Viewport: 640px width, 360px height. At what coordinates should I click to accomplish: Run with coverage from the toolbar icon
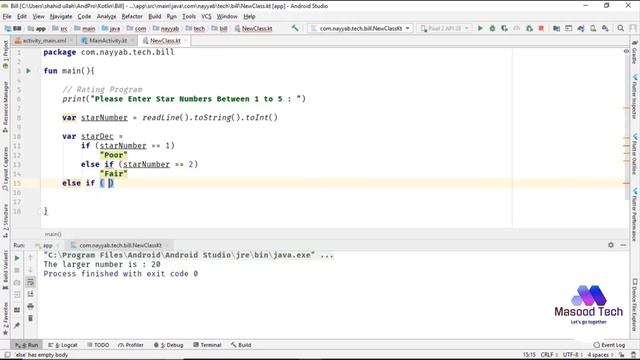(x=504, y=28)
